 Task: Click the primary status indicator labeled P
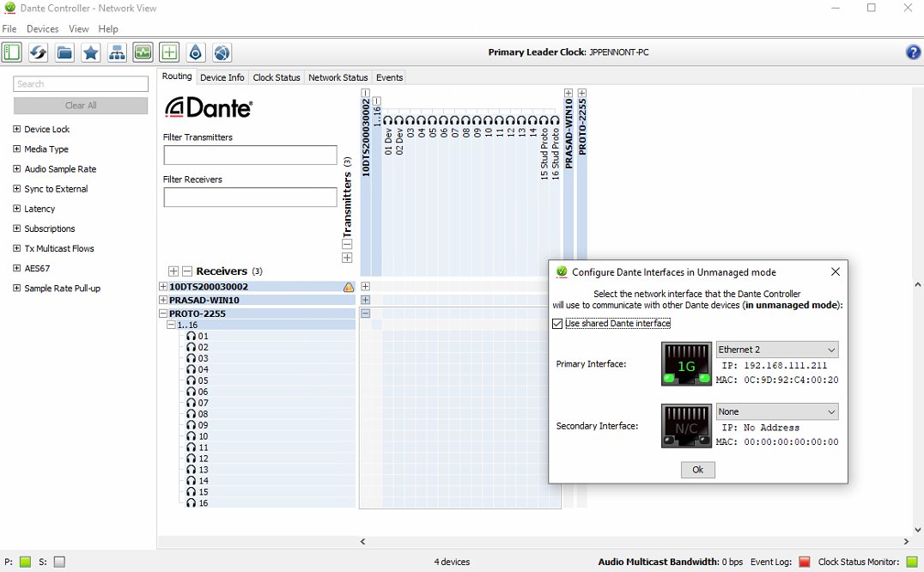pos(26,562)
